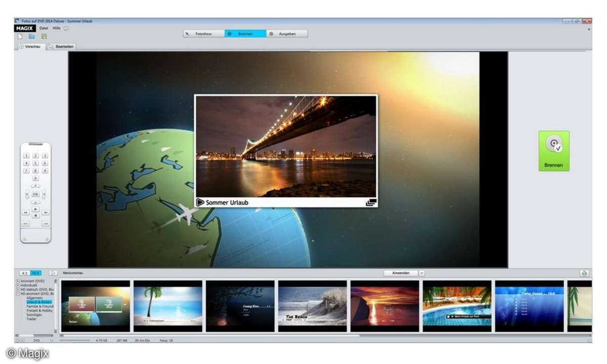The width and height of the screenshot is (607, 364).
Task: Click the stacked pages icon in preview
Action: click(x=371, y=202)
